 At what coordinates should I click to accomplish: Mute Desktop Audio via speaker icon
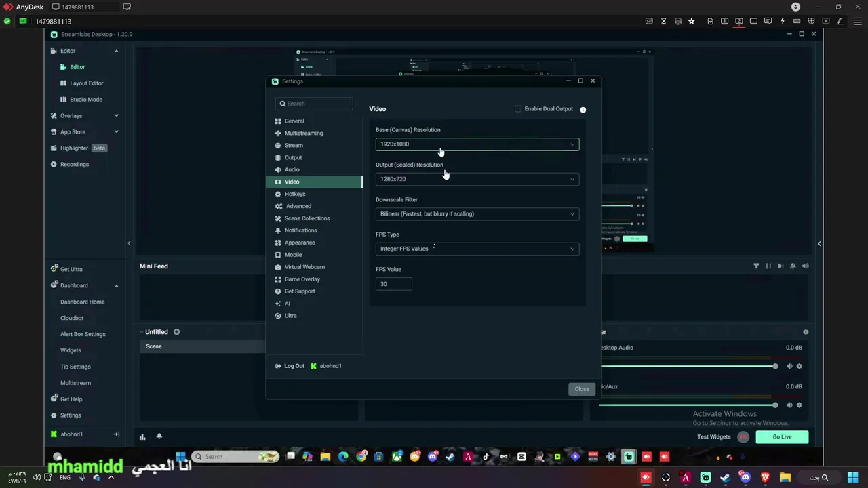coord(789,366)
